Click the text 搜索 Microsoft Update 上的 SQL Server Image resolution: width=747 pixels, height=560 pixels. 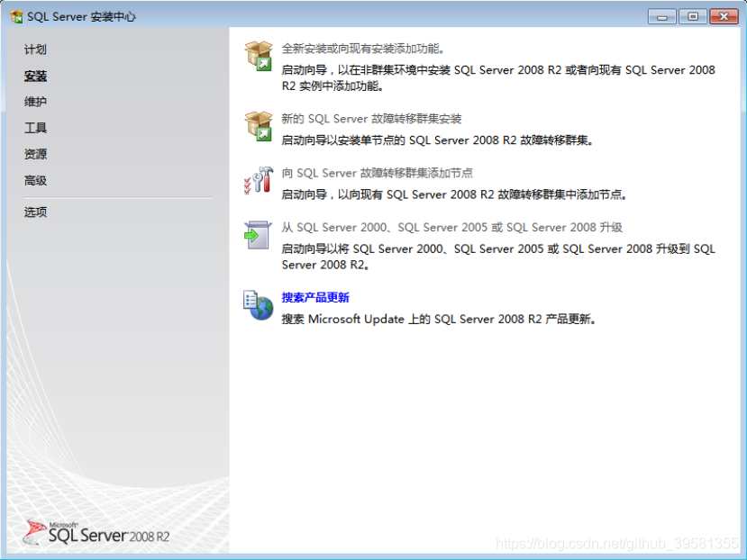pyautogui.click(x=439, y=319)
